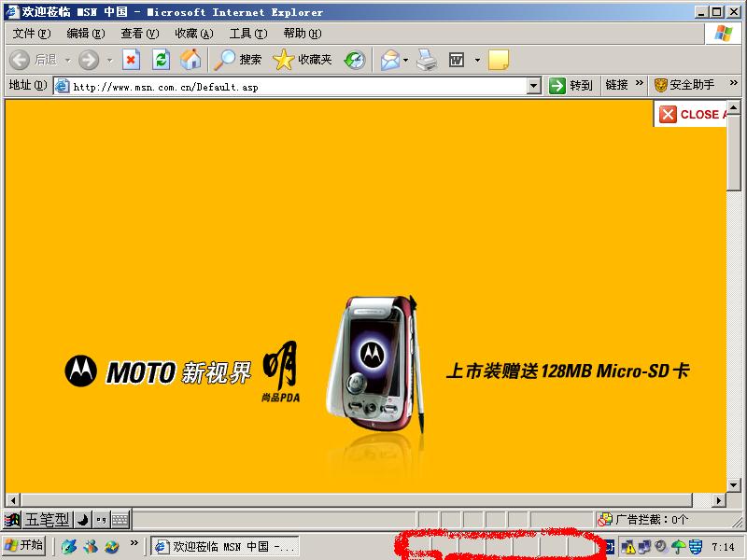Expand the Edit button dropdown arrow
The width and height of the screenshot is (747, 560).
point(477,61)
